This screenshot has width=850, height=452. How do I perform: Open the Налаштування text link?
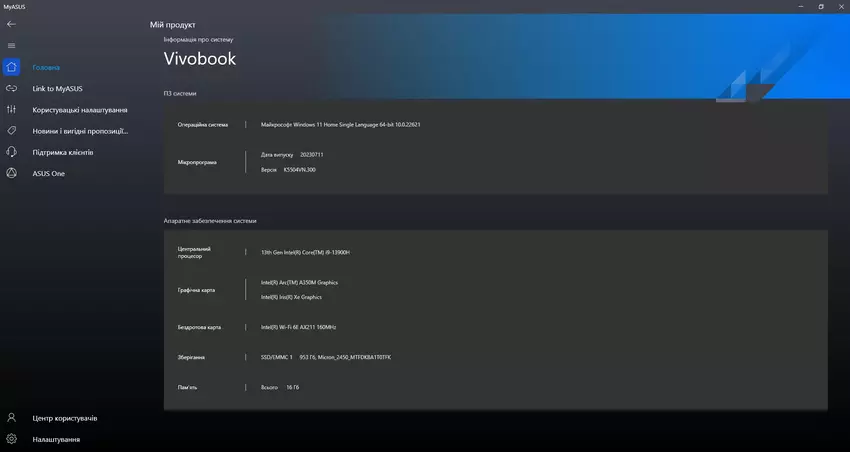tap(56, 439)
